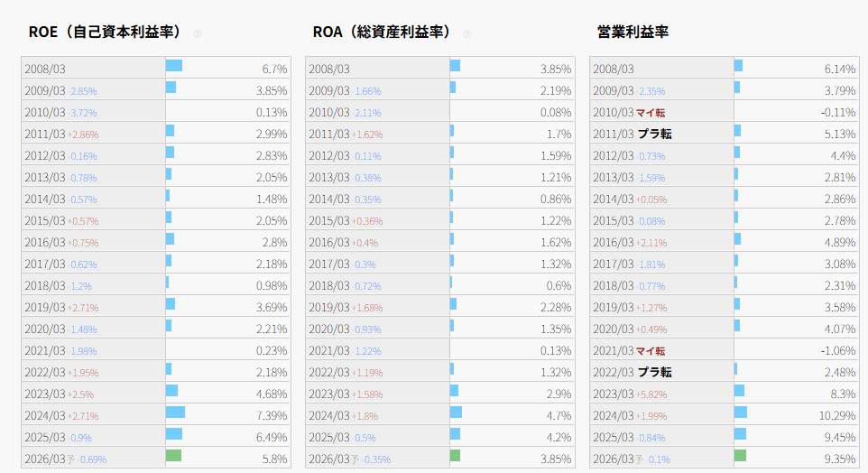868x473 pixels.
Task: Select 営業利益率 value 3.08% for 2017/03
Action: click(x=840, y=264)
